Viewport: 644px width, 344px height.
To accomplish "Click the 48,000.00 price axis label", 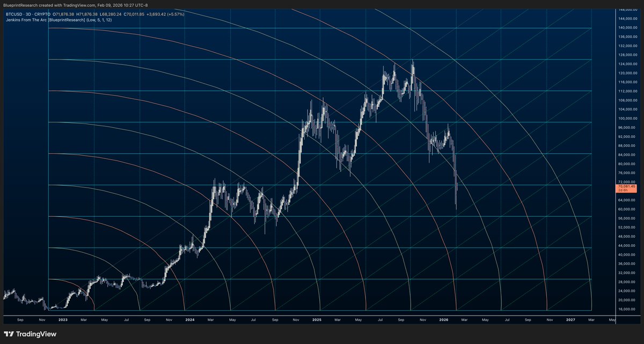I will (626, 237).
